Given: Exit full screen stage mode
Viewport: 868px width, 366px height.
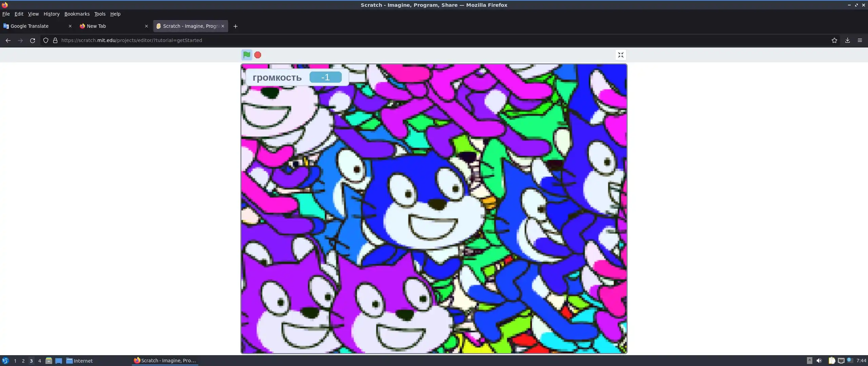Looking at the screenshot, I should pyautogui.click(x=620, y=55).
